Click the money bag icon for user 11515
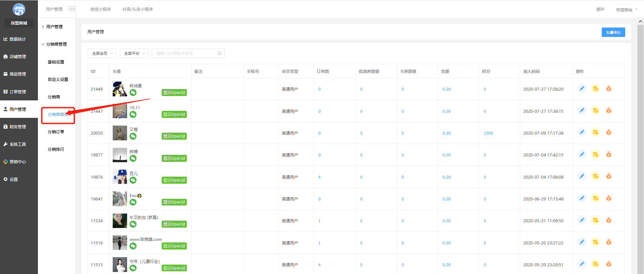Screen dimensions: 644x274 pyautogui.click(x=608, y=264)
